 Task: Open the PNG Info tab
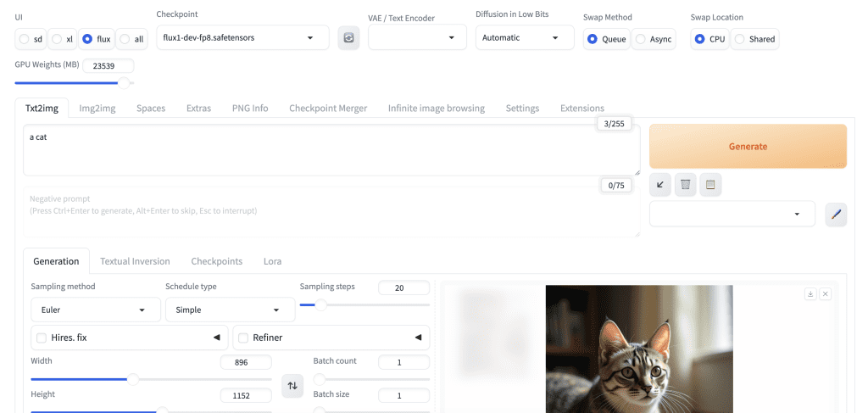[250, 108]
